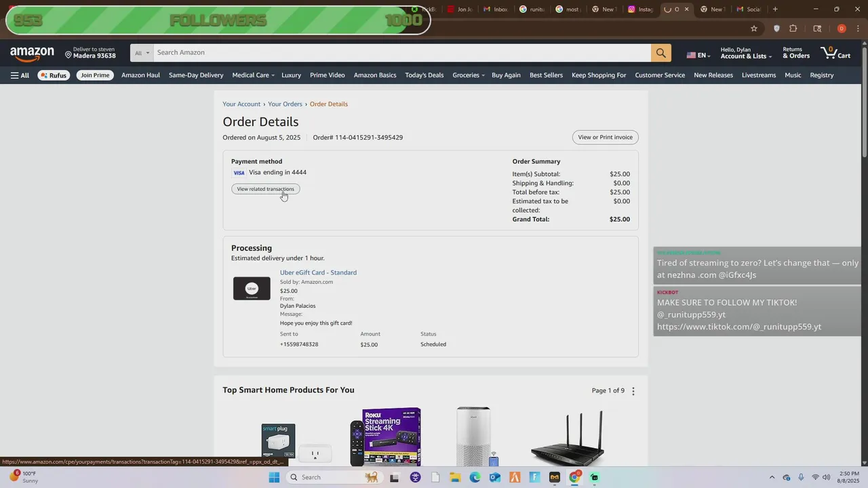This screenshot has width=868, height=488.
Task: Click the volume icon in the system tray
Action: (827, 477)
